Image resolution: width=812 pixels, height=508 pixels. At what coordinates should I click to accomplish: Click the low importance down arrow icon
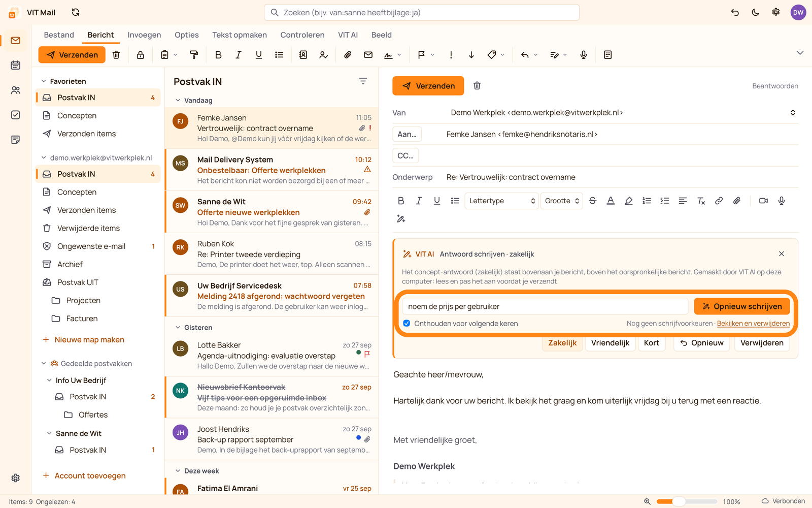[471, 55]
